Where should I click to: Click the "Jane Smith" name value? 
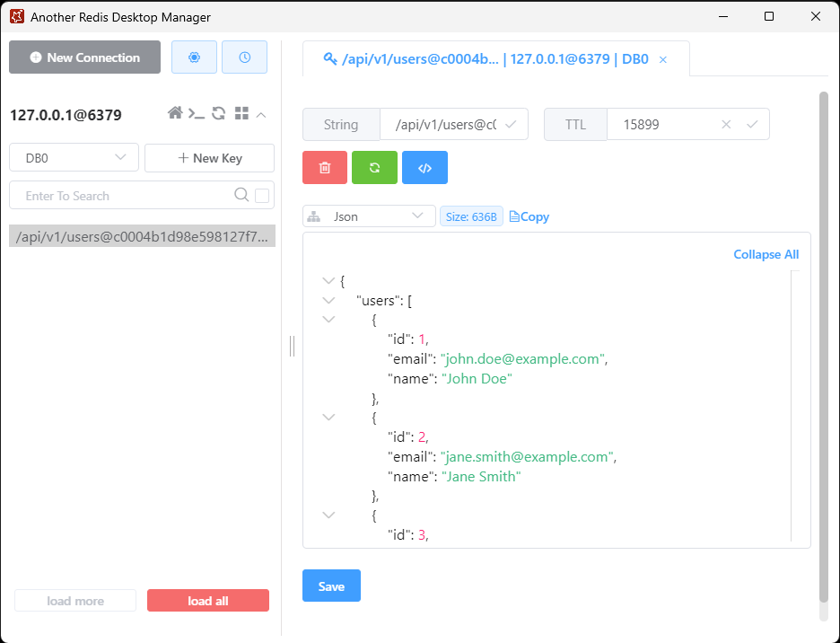[x=480, y=476]
